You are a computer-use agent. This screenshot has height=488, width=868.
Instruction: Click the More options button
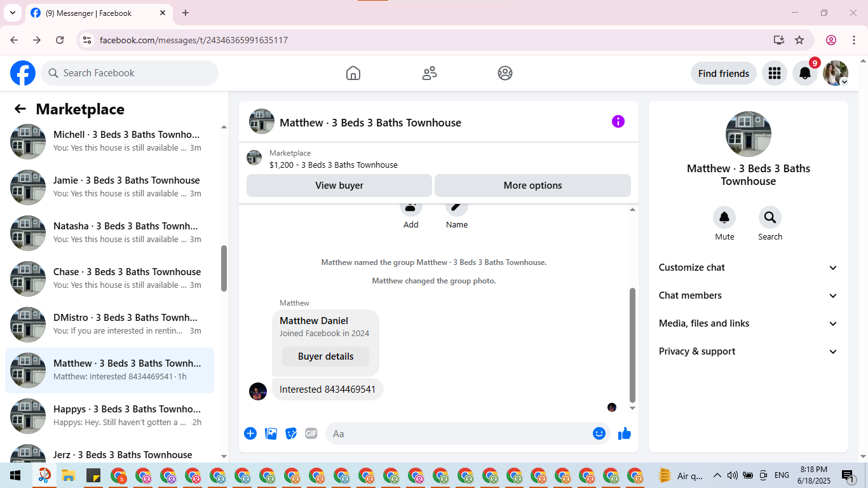532,186
